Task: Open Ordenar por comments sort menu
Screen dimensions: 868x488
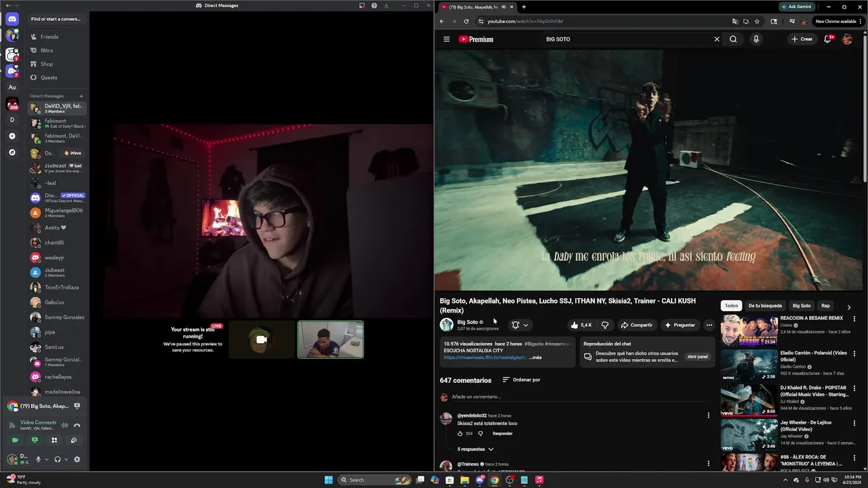Action: [521, 380]
